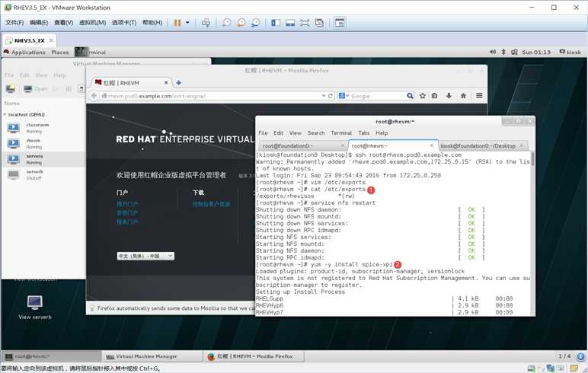Click the Sun 01:13 clock

tap(536, 52)
